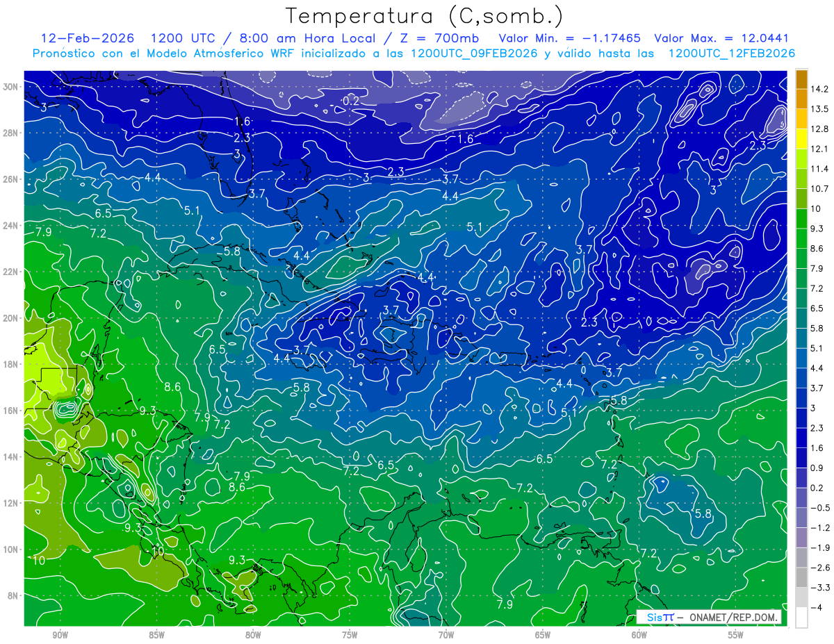Click the 10.7 value on the color scale
Viewport: 834px width, 644px height.
coord(820,188)
